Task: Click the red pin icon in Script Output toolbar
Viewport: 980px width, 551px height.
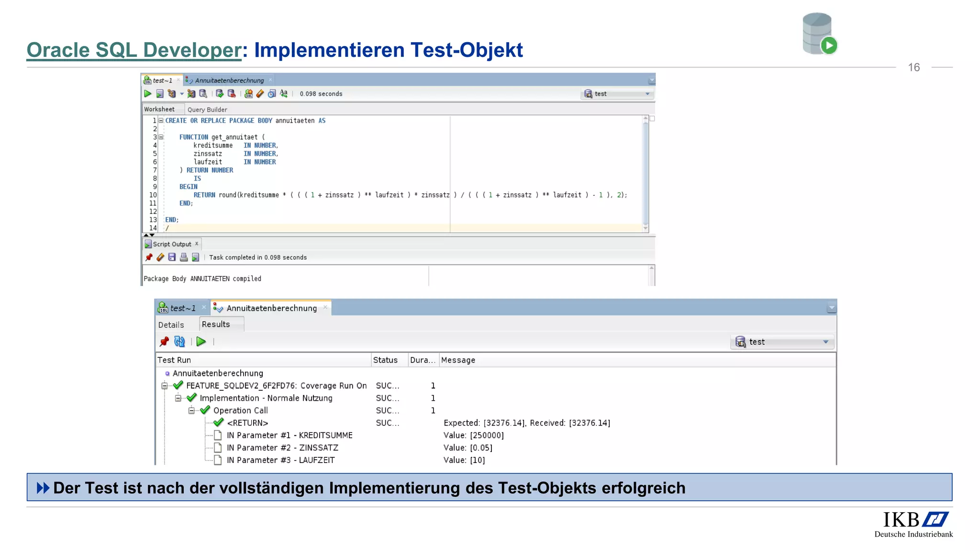Action: (149, 257)
